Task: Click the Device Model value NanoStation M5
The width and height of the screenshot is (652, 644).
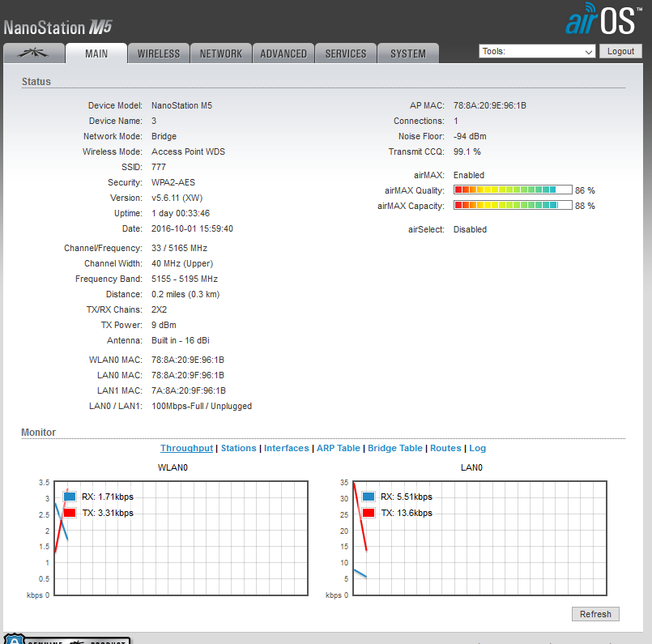Action: 181,105
